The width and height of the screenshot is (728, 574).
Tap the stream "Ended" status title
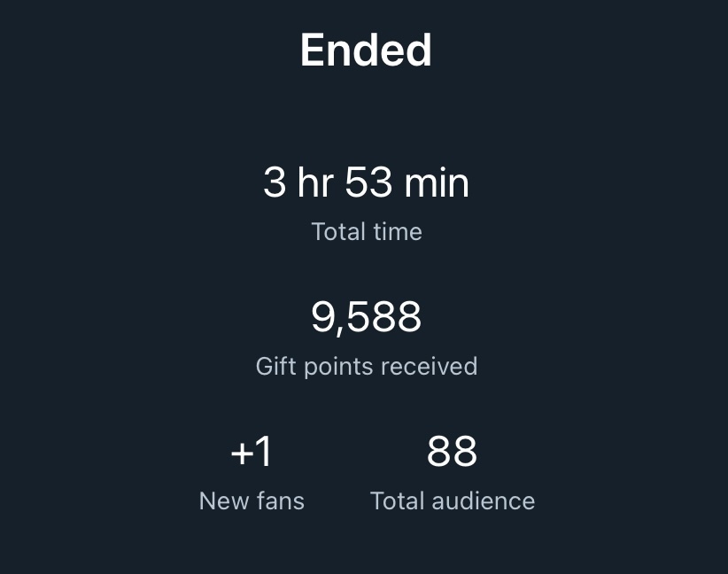coord(366,50)
